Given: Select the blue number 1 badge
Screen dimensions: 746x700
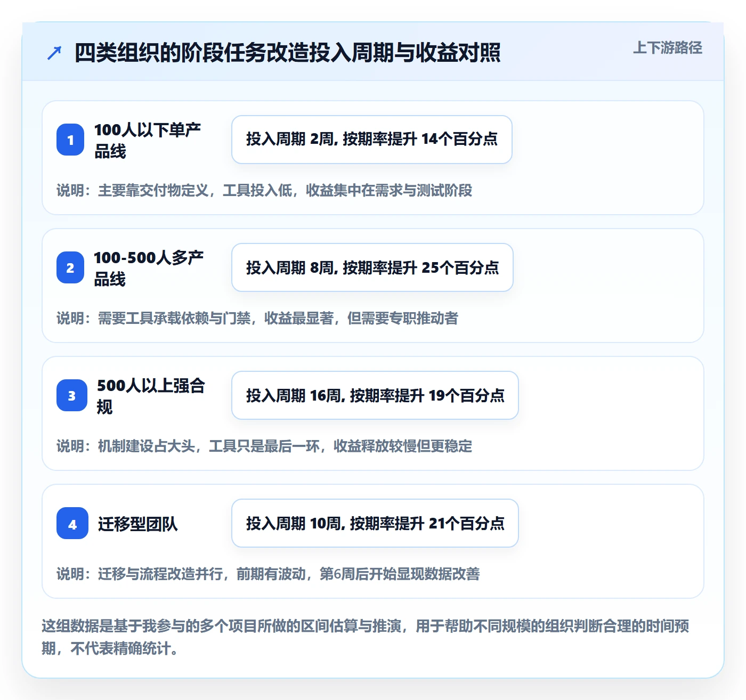Looking at the screenshot, I should [70, 140].
